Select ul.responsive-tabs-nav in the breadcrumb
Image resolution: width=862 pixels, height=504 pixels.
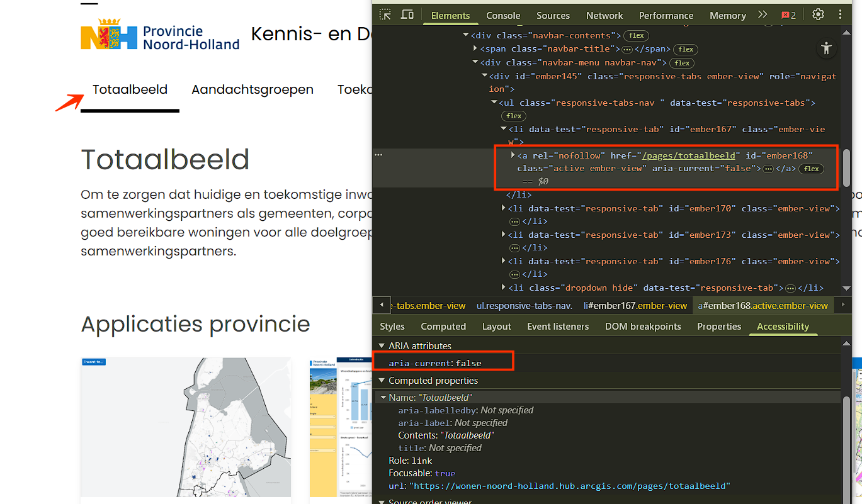(524, 306)
